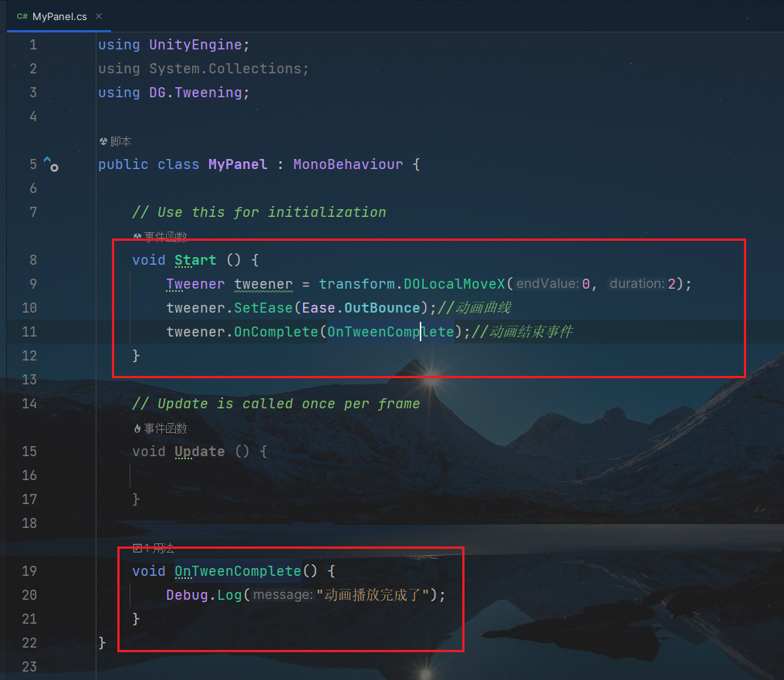784x680 pixels.
Task: Open the 脚本 code lens above class MyPanel
Action: 120,141
